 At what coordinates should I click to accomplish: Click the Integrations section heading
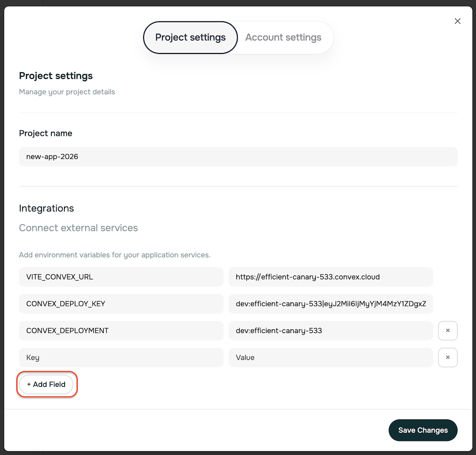[46, 208]
